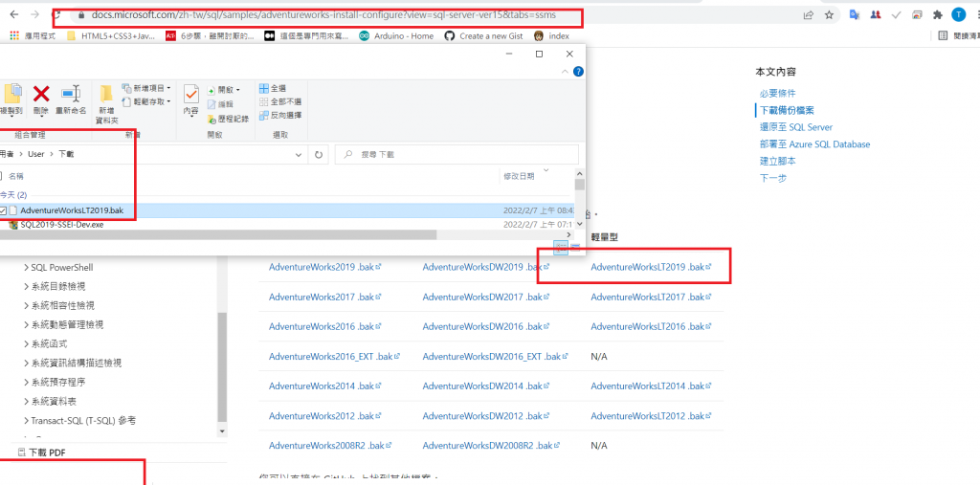Image resolution: width=980 pixels, height=485 pixels.
Task: Download AdventureWorksDW2017 .bak link
Action: pyautogui.click(x=485, y=297)
